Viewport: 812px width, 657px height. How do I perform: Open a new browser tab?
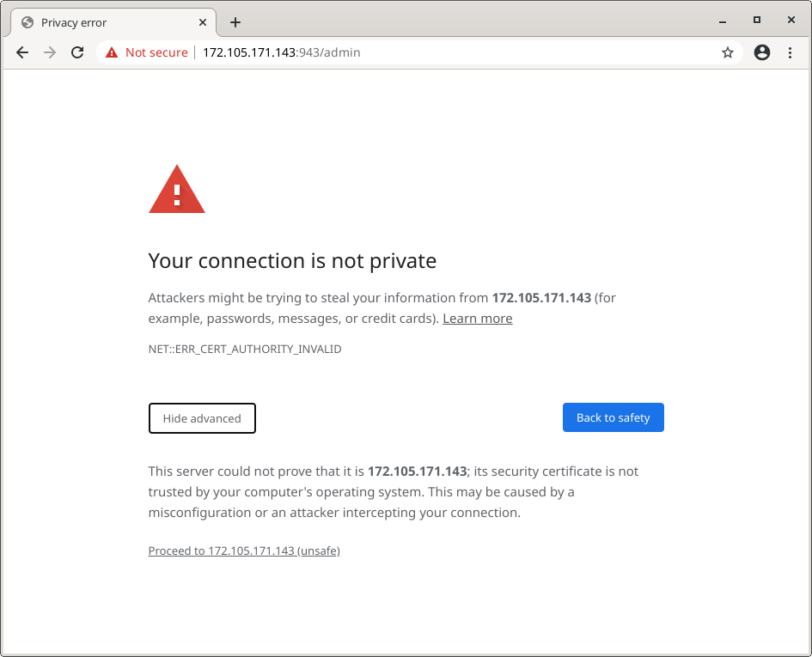[x=235, y=22]
